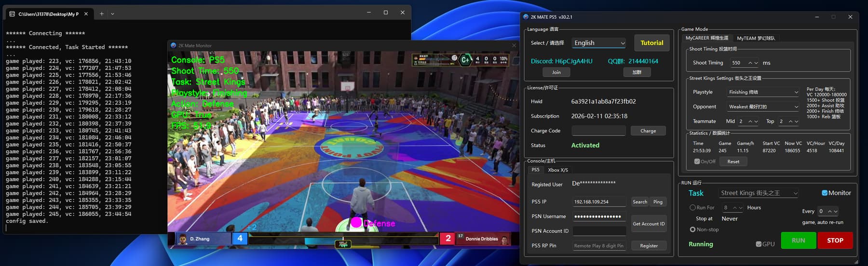Increase Top teammate count with up arrow
The width and height of the screenshot is (868, 266).
coord(790,121)
